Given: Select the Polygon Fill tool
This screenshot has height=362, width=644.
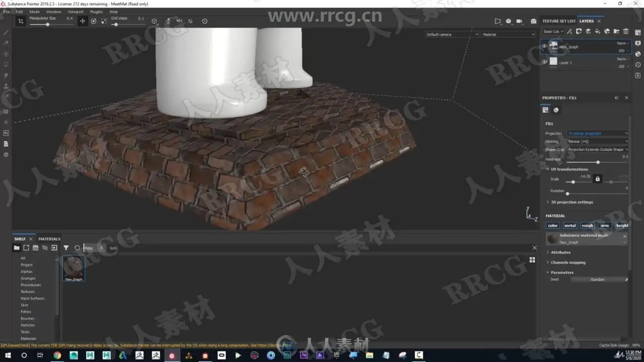Looking at the screenshot, I should tap(6, 64).
